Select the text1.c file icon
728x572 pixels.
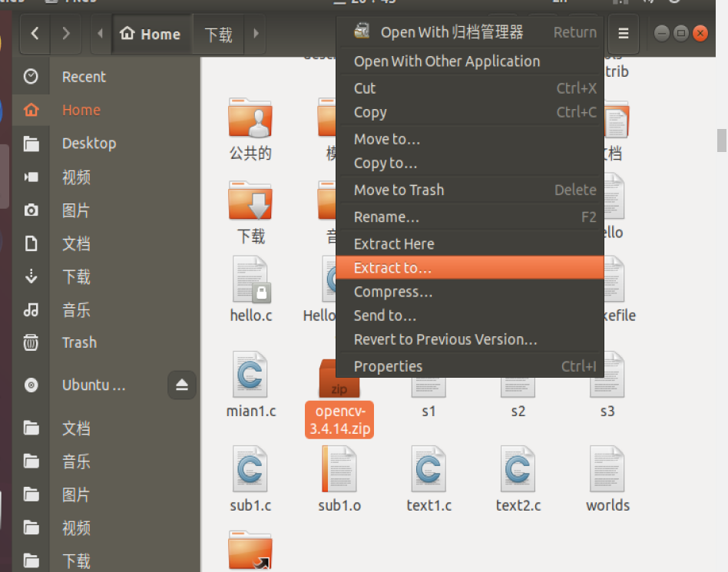(x=429, y=469)
